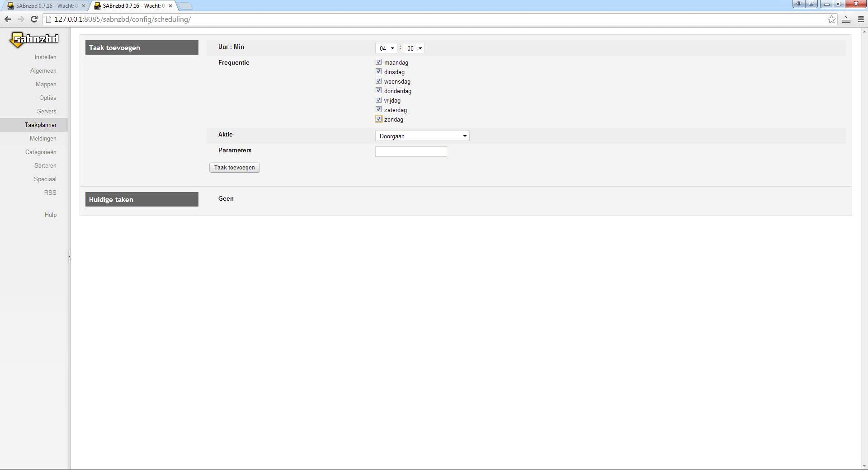Viewport: 868px width, 470px height.
Task: Open the Aktie dropdown showing Doorgaan
Action: click(x=422, y=136)
